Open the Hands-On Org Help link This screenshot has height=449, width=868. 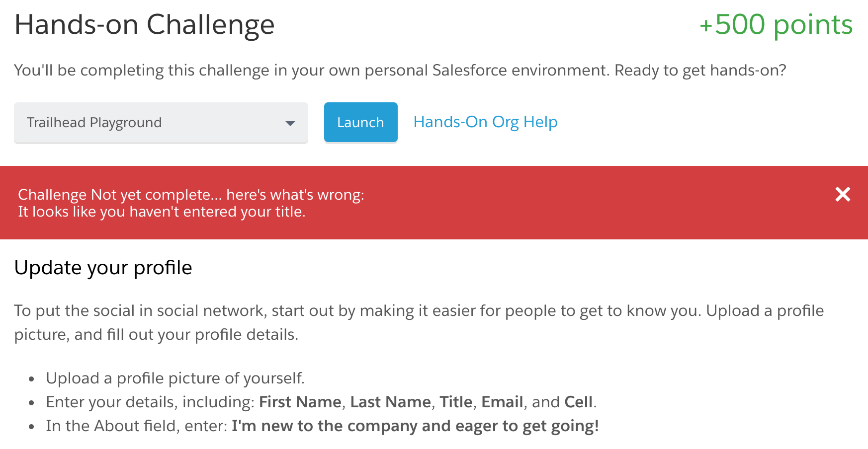coord(485,122)
